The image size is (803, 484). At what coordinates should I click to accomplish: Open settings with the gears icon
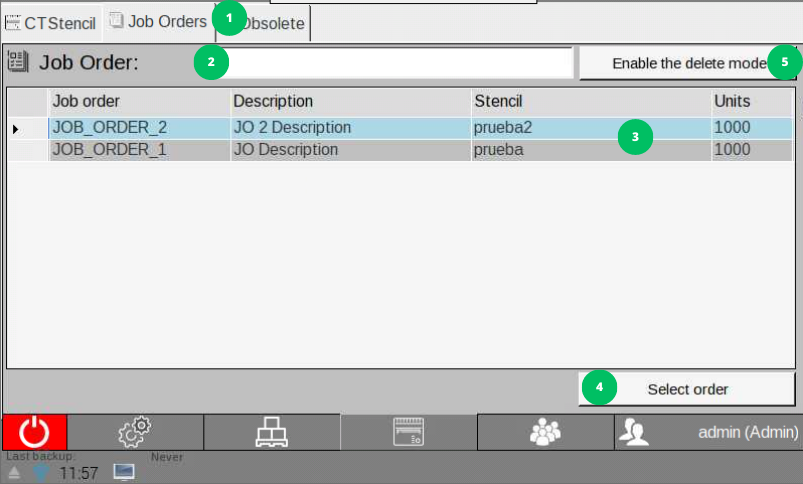135,432
